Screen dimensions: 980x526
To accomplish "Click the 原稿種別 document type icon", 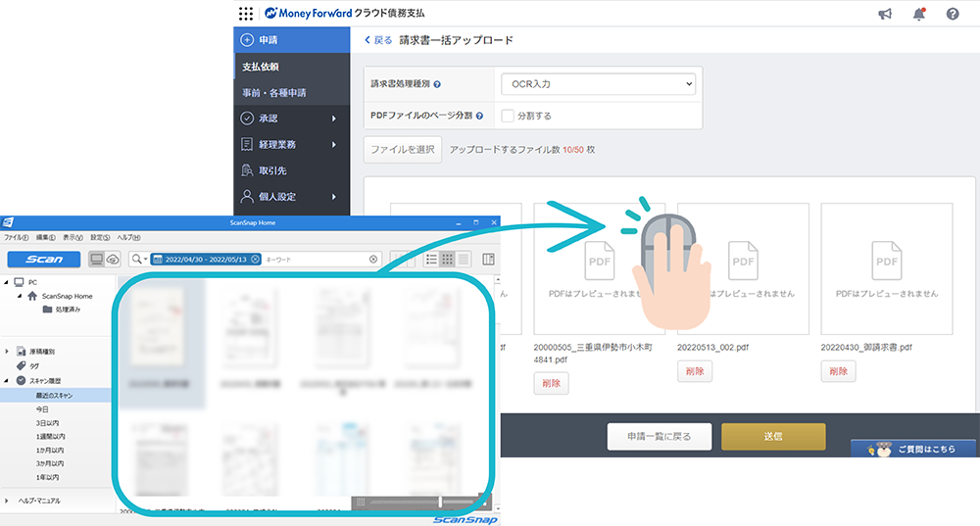I will click(x=22, y=352).
